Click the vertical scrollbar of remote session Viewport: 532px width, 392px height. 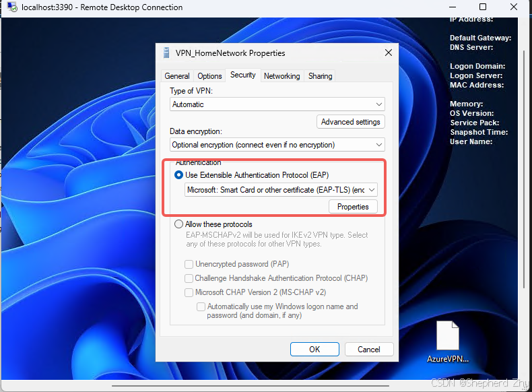coord(525,170)
